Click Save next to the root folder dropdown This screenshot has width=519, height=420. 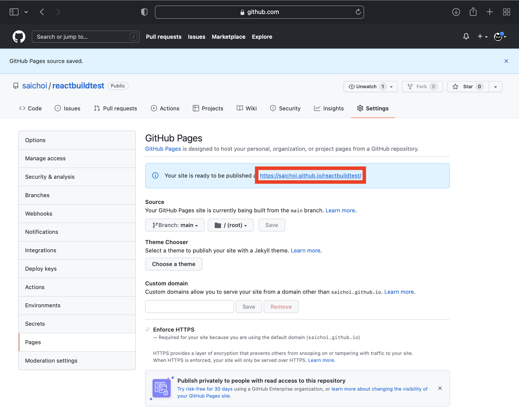tap(271, 225)
